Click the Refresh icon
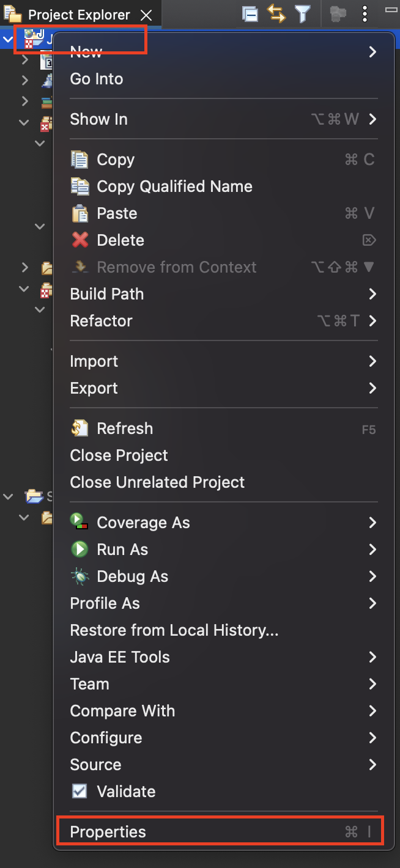The image size is (400, 868). coord(80,428)
